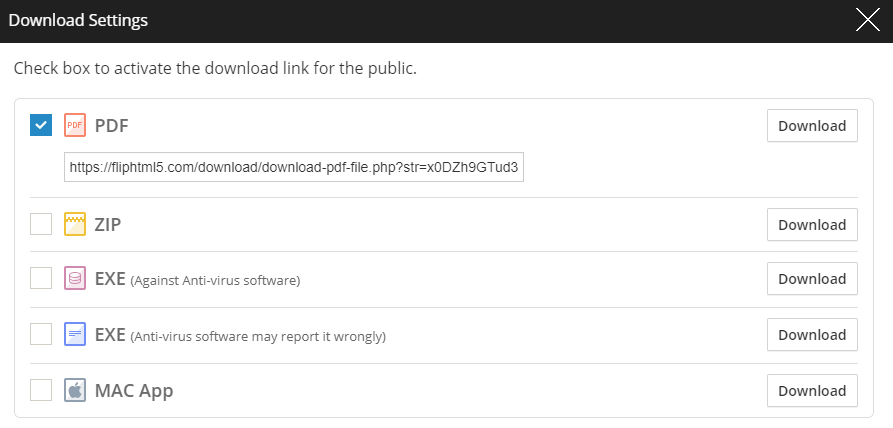
Task: Close the Download Settings dialog
Action: [867, 20]
